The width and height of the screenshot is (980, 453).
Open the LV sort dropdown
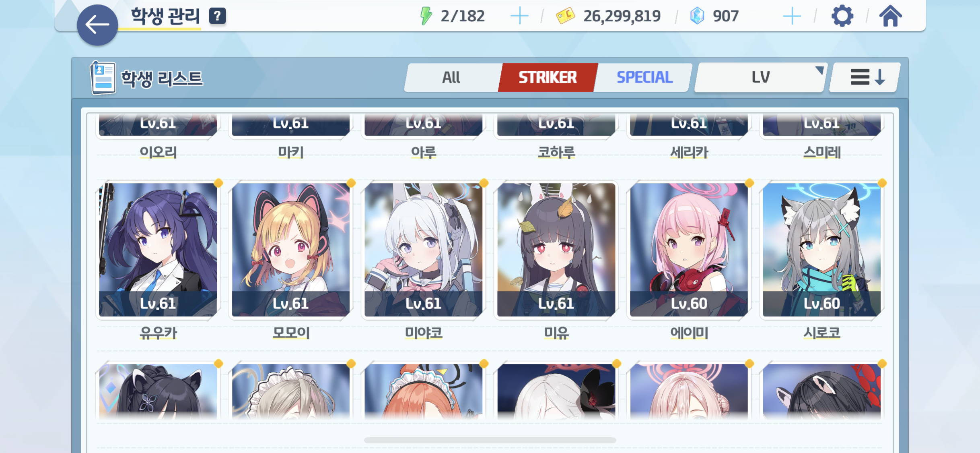[x=760, y=77]
